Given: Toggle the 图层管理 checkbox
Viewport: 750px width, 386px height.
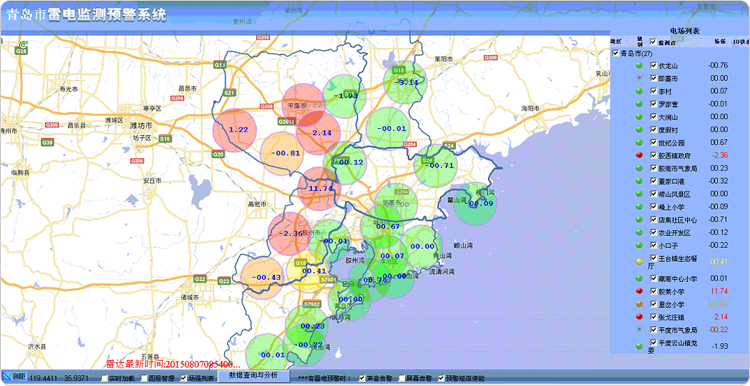Looking at the screenshot, I should pyautogui.click(x=144, y=378).
